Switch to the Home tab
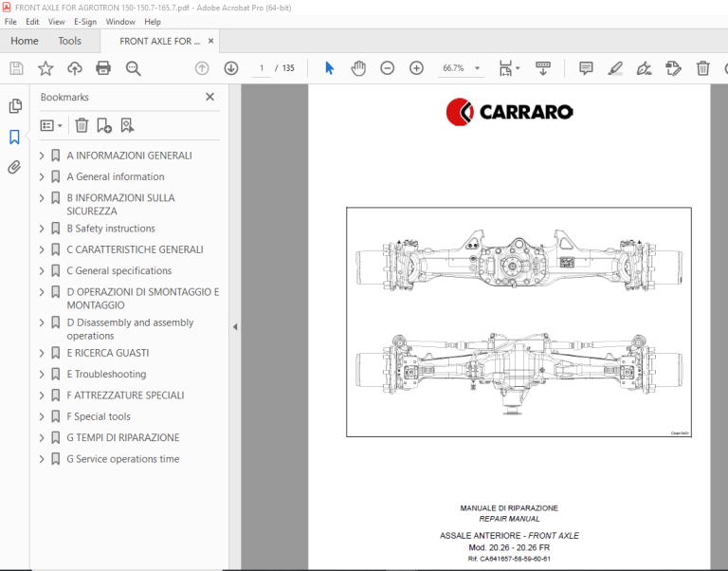728x571 pixels. pyautogui.click(x=24, y=42)
